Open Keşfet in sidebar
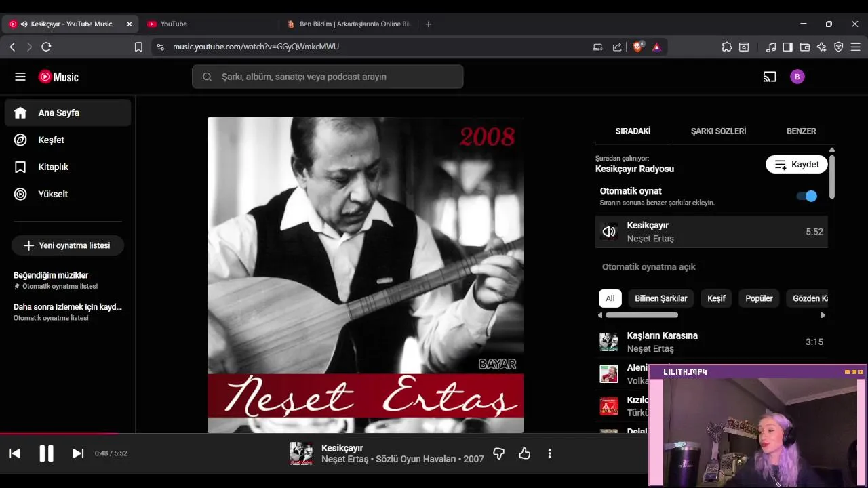Screen dimensions: 868x488 click(x=68, y=140)
